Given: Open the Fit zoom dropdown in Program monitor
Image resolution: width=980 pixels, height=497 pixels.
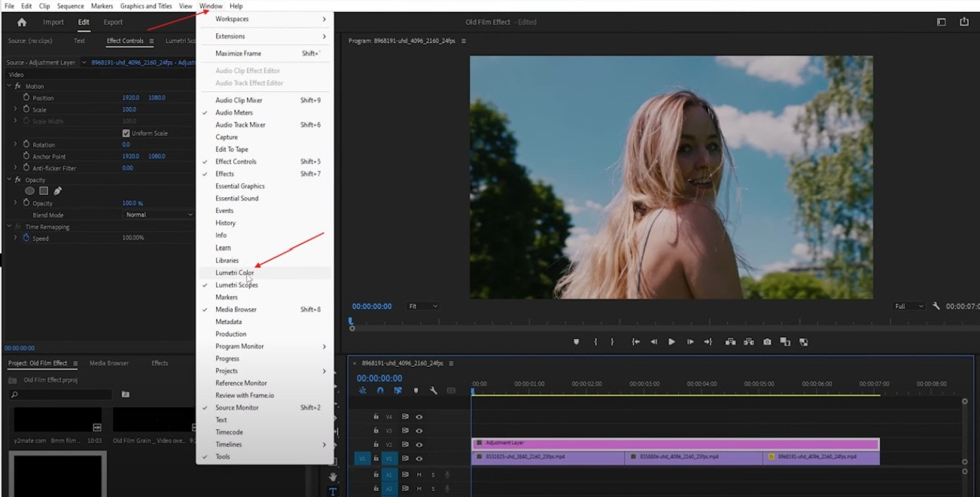Looking at the screenshot, I should pos(422,306).
